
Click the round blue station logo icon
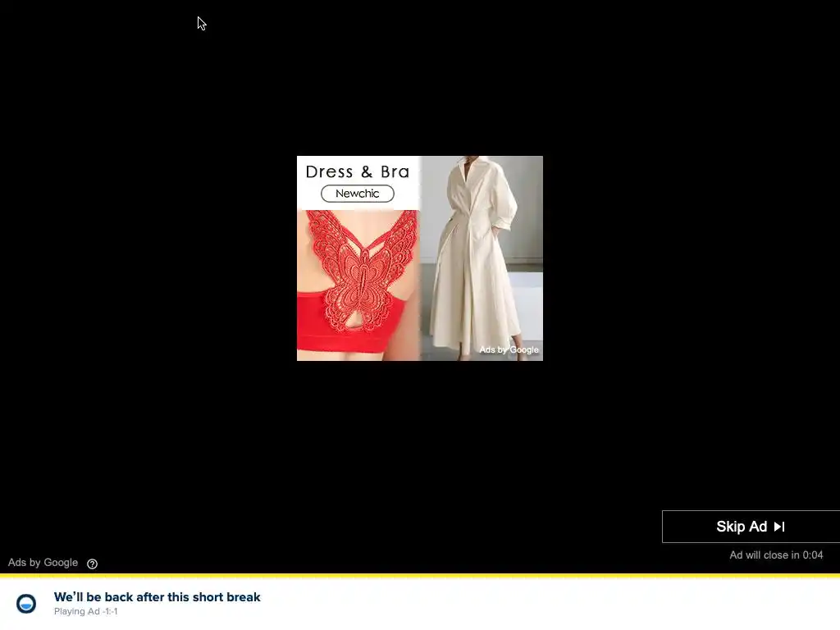pos(26,604)
